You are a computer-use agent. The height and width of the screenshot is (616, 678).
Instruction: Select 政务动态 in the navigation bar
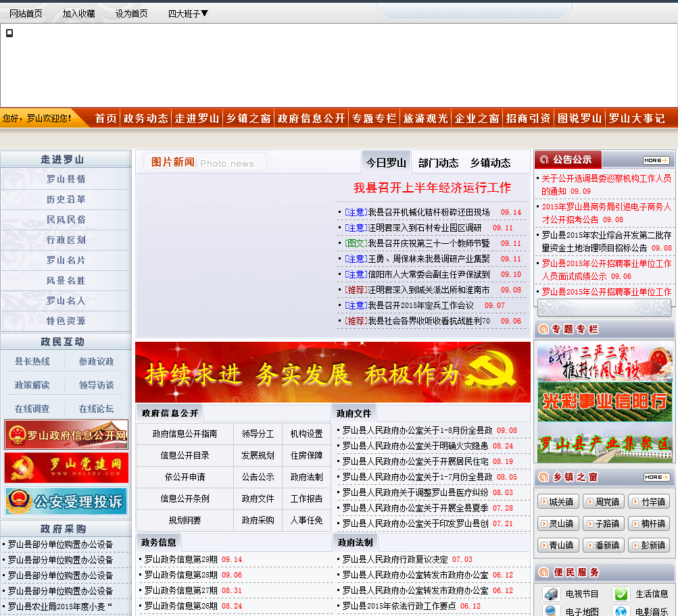point(145,118)
